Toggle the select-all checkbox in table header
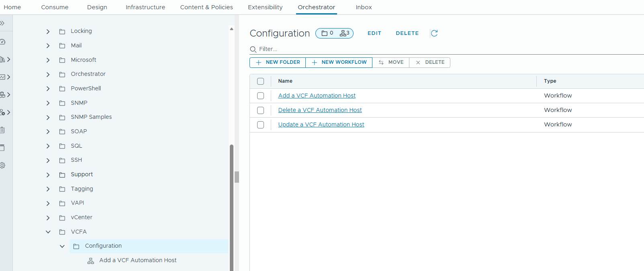The height and width of the screenshot is (271, 644). [261, 82]
